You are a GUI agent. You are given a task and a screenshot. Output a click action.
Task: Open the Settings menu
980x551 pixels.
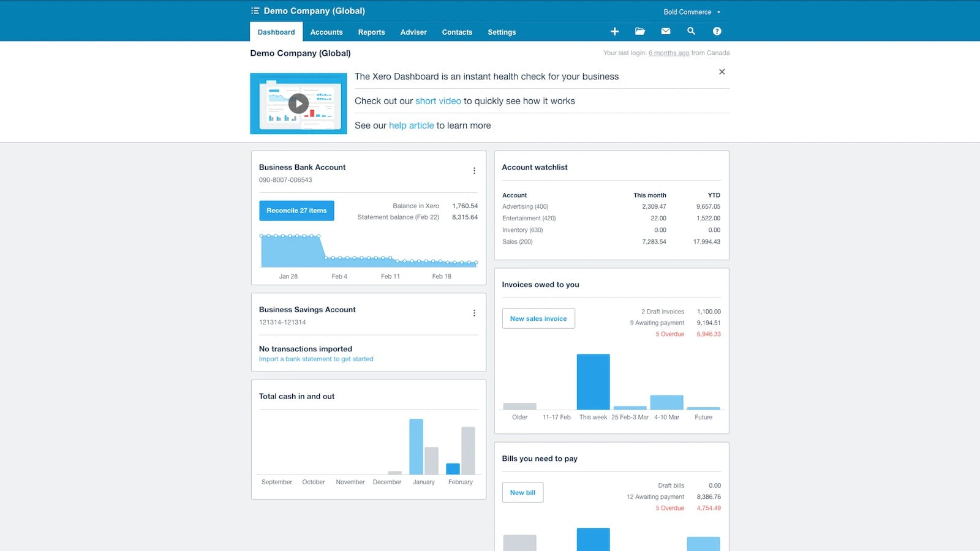(x=502, y=32)
